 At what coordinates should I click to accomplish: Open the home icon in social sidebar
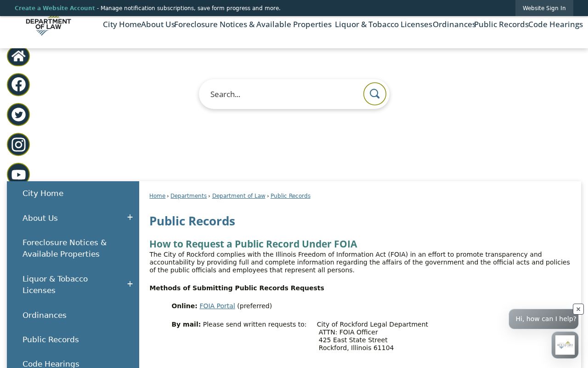pos(18,56)
